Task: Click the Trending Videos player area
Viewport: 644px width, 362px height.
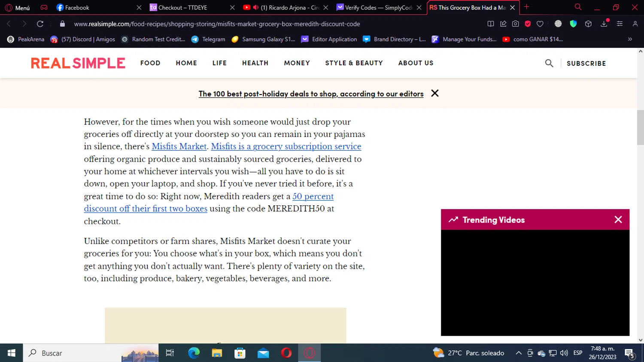Action: 535,283
